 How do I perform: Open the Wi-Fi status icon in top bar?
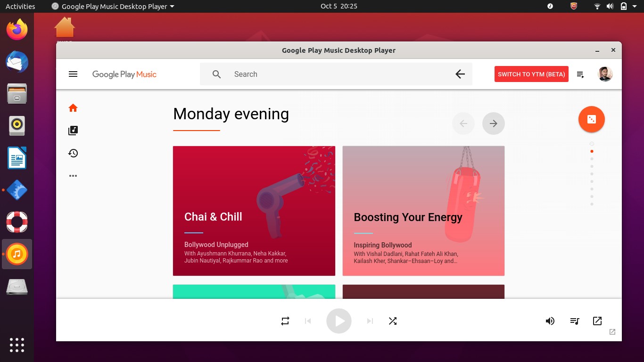(x=597, y=6)
